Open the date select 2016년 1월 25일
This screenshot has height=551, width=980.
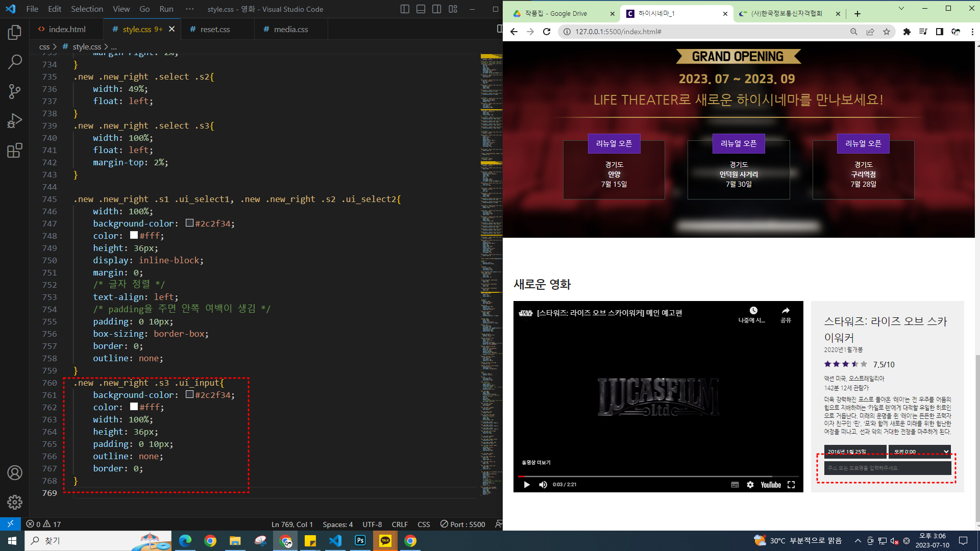point(855,452)
